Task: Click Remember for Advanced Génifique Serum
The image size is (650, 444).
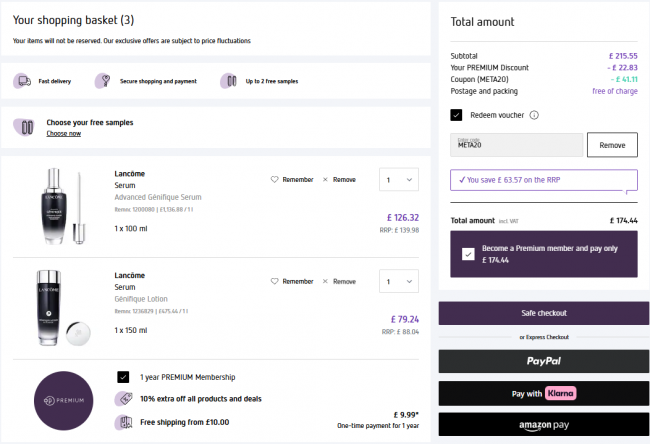Action: point(298,180)
